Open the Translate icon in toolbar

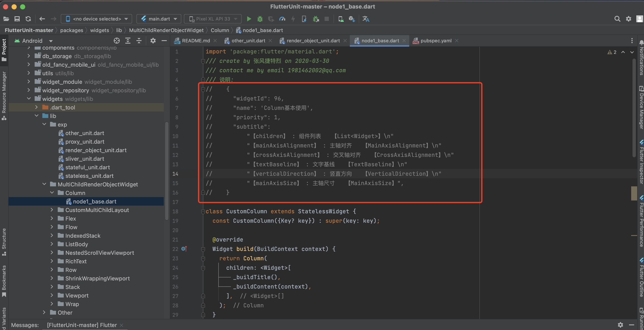[366, 19]
